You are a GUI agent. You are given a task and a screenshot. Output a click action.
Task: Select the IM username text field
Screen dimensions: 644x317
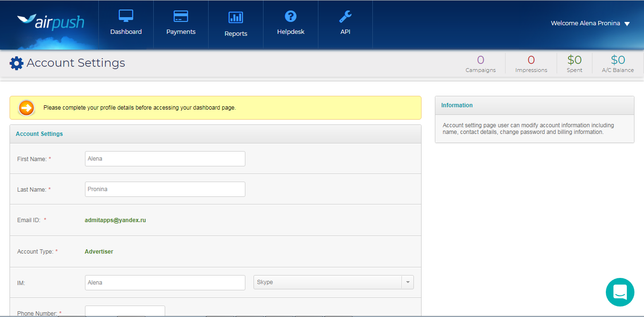165,283
